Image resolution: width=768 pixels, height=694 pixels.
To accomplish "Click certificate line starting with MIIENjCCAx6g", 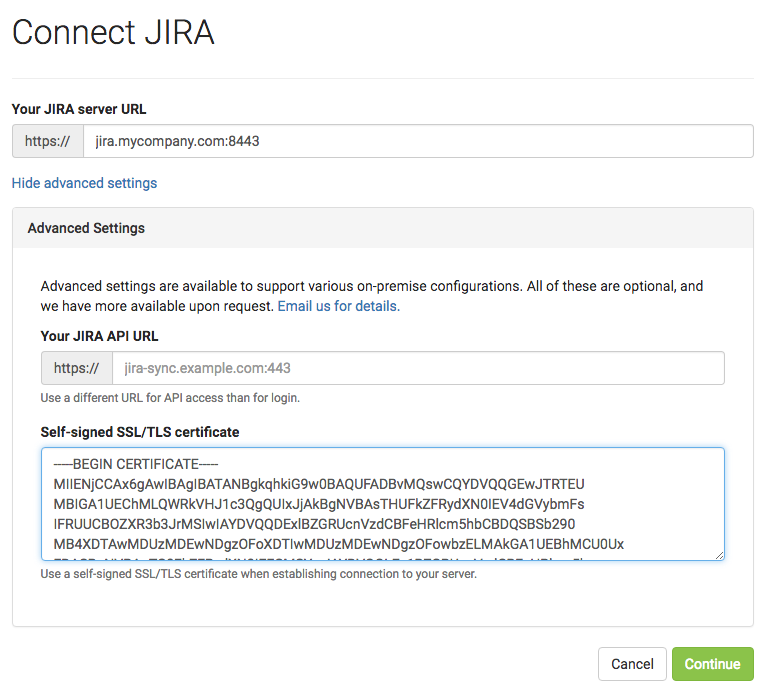I will [319, 484].
